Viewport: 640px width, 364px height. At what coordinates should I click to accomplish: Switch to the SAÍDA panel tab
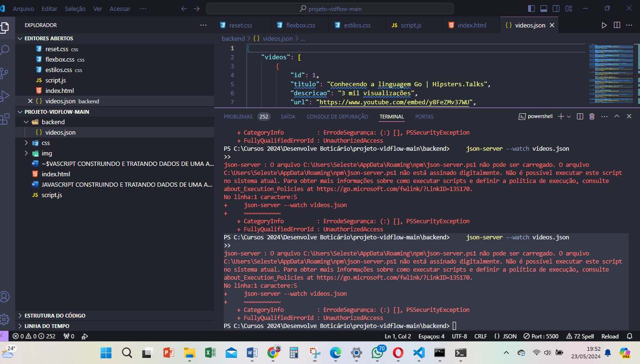288,117
